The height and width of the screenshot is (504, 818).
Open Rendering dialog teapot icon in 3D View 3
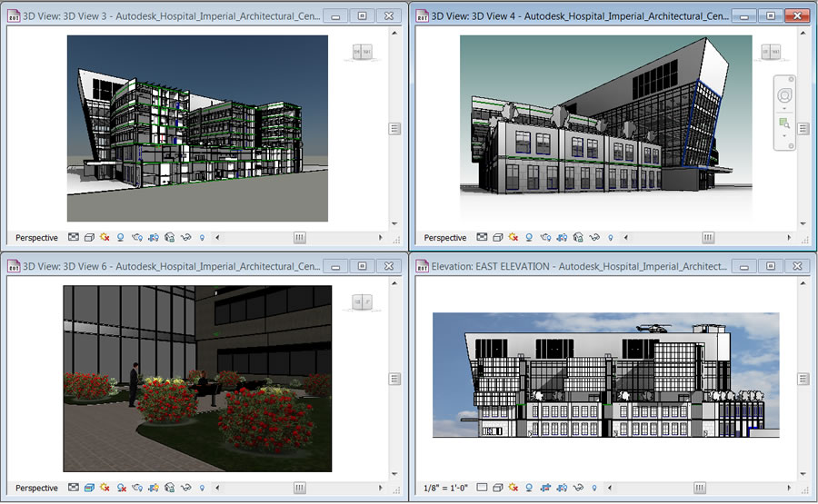pyautogui.click(x=137, y=237)
